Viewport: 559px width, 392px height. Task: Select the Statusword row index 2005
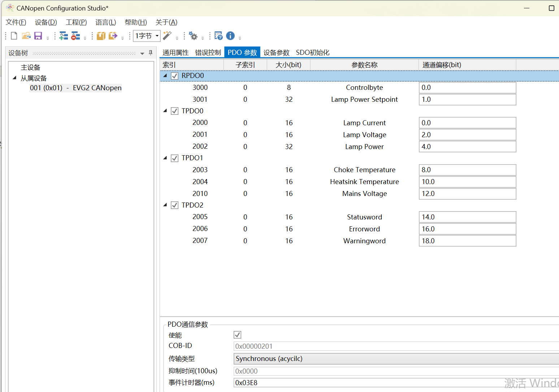point(200,217)
